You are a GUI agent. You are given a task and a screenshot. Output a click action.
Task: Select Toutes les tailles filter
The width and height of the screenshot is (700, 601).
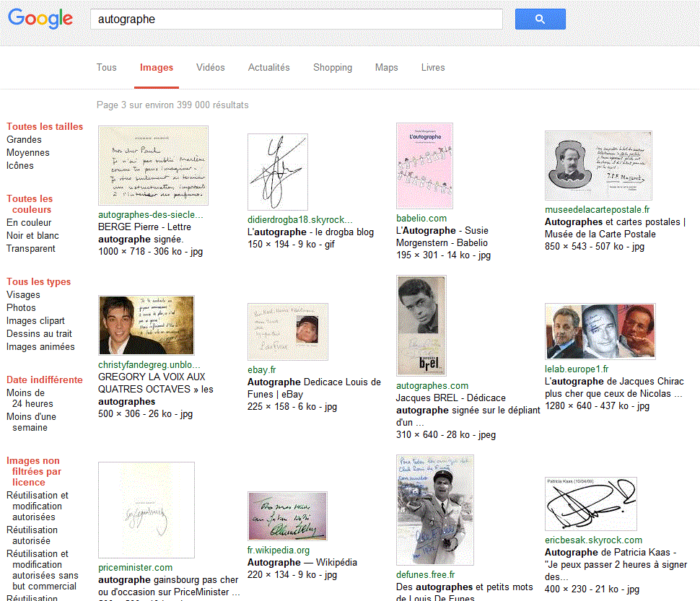click(x=45, y=127)
